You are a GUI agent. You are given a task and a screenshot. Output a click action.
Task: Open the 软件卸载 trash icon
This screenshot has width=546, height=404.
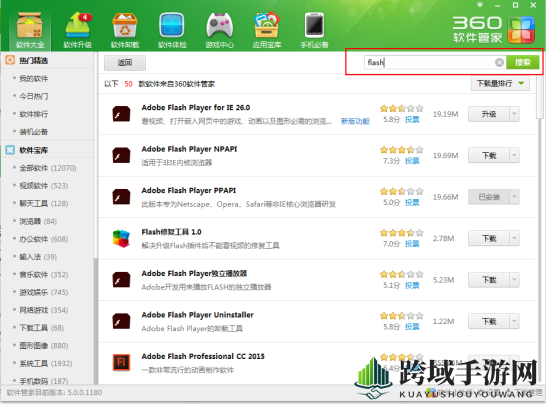[x=125, y=30]
